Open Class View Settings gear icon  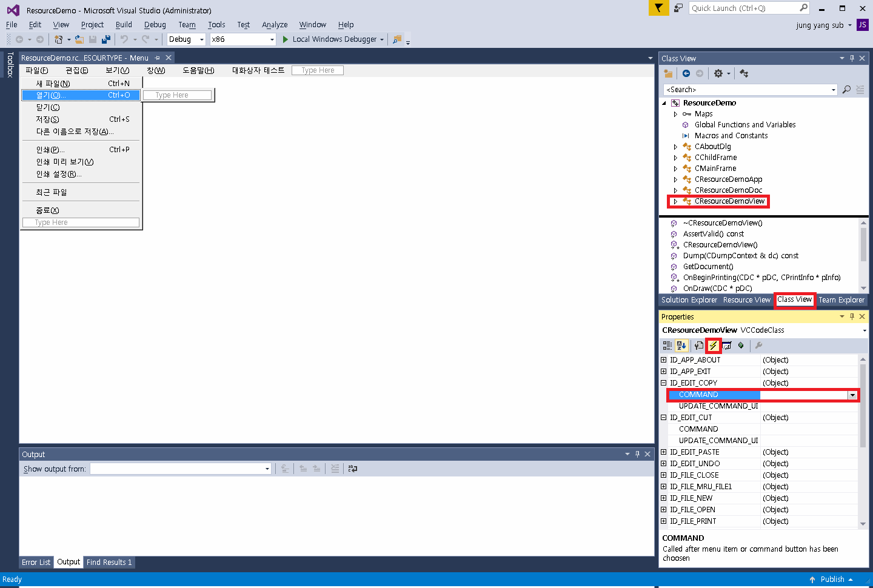[718, 73]
